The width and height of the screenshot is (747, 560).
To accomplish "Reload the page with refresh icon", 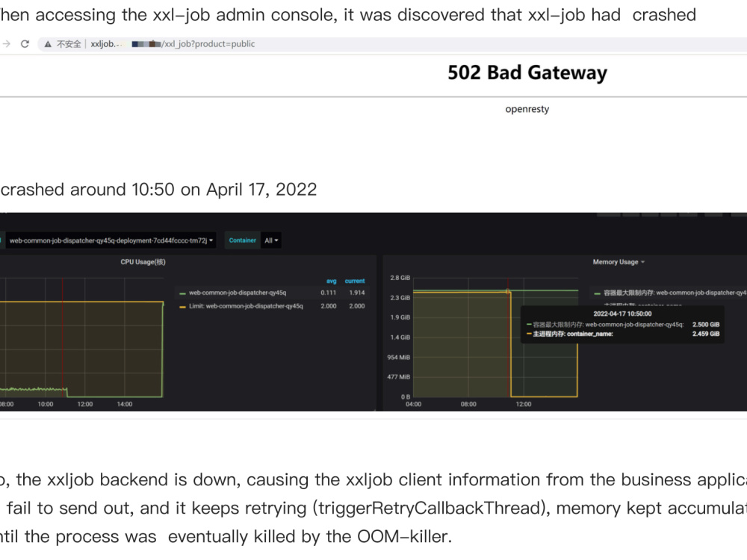I will [x=25, y=44].
